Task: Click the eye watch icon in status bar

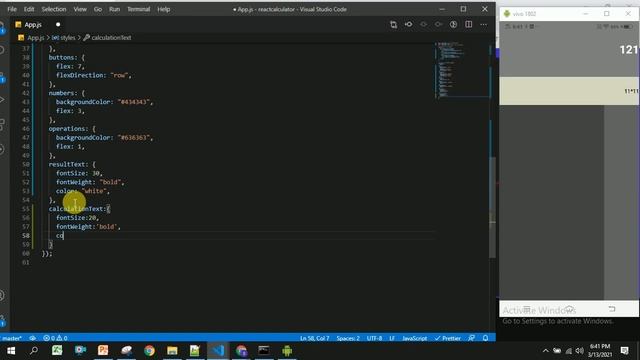Action: 33,338
